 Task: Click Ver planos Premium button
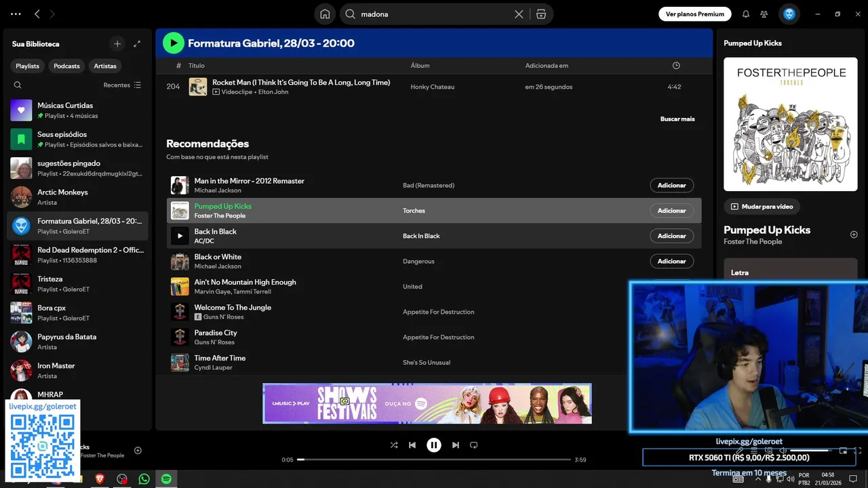click(x=695, y=14)
